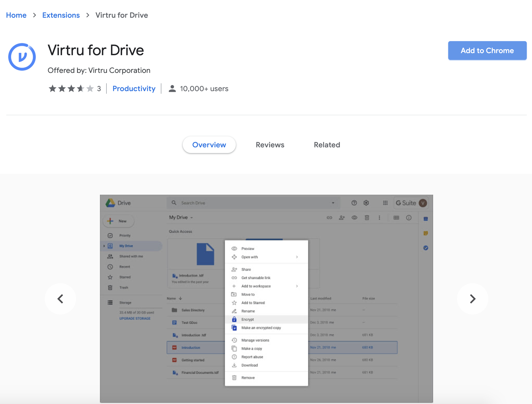Click the Add to Chrome button
Screen dimensions: 532x404
[487, 51]
